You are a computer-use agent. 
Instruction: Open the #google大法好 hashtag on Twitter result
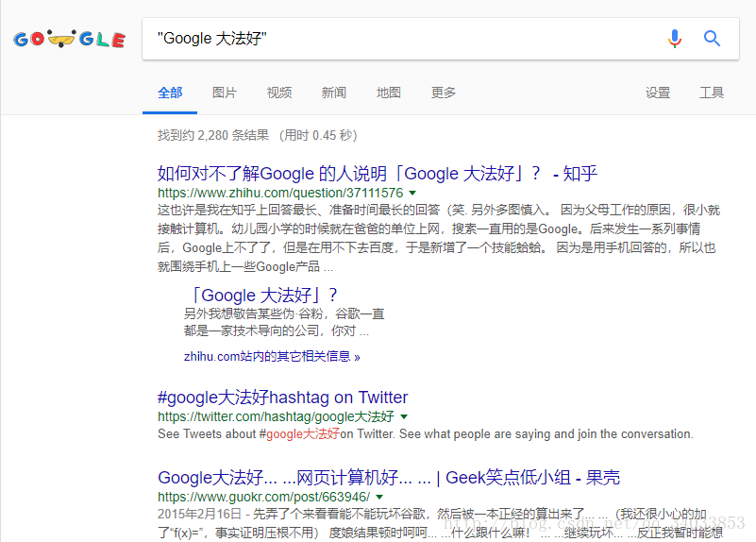click(x=282, y=398)
